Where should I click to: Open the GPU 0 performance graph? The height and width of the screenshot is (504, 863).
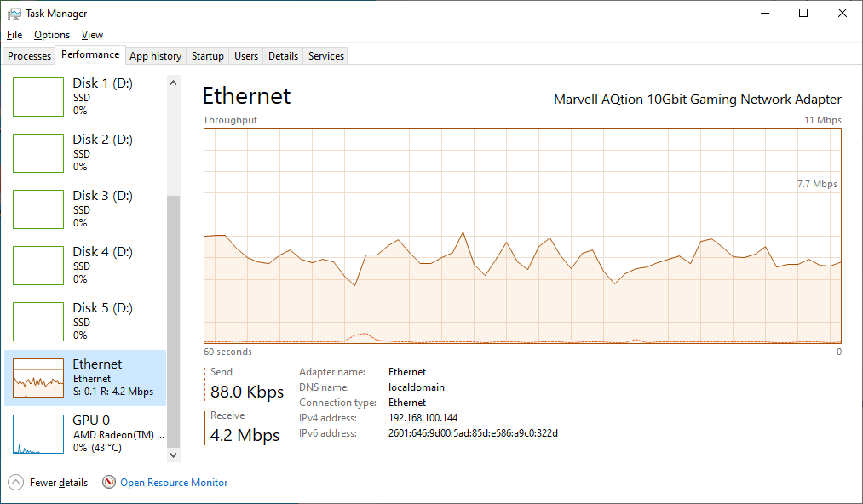[x=38, y=434]
